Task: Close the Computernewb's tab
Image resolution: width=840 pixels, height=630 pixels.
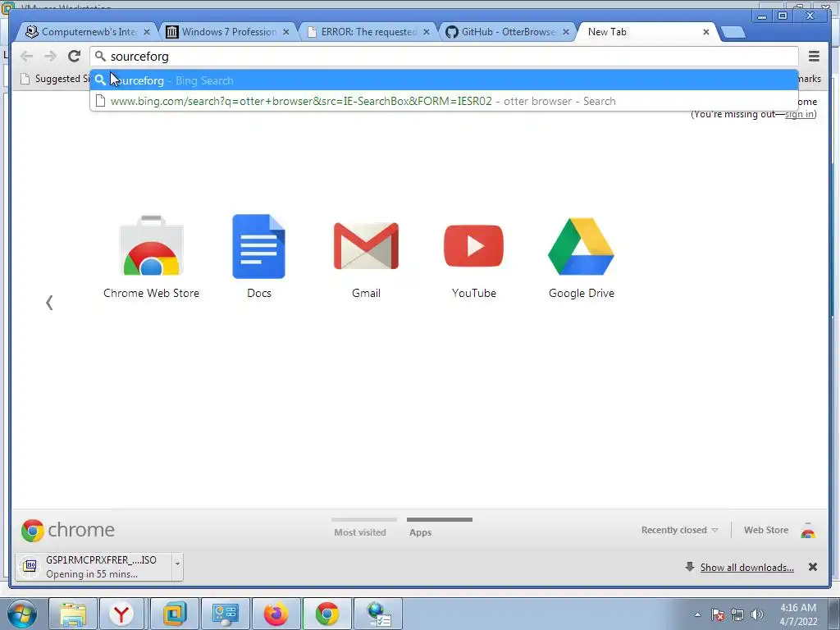Action: click(147, 32)
